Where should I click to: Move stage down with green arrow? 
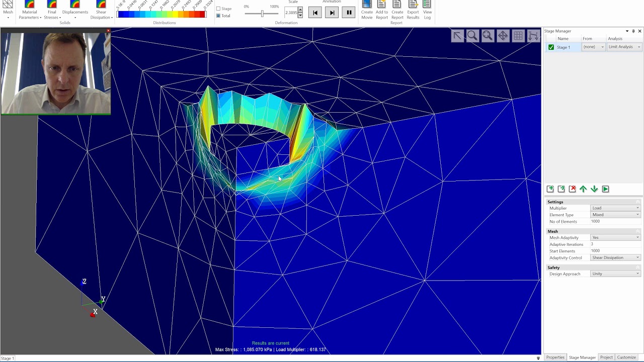[594, 189]
